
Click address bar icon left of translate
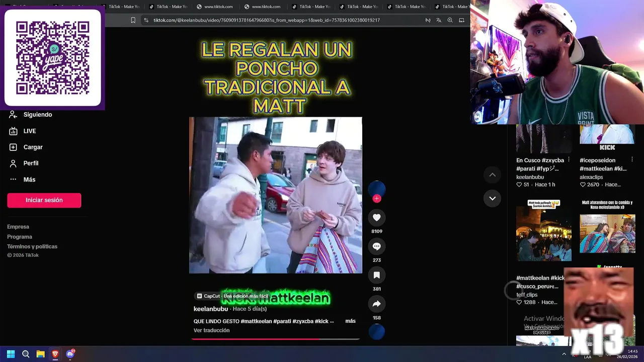(x=428, y=20)
